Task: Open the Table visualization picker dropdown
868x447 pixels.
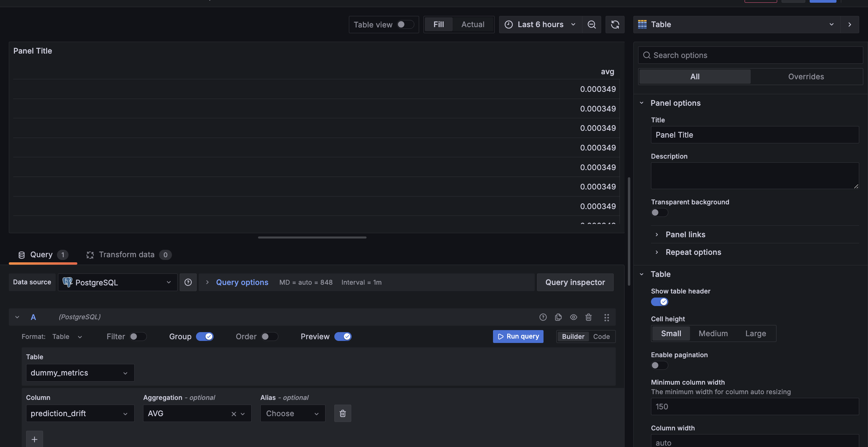Action: click(737, 24)
